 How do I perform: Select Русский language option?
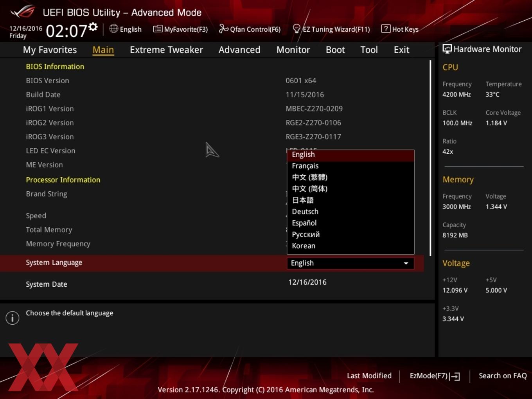(x=350, y=234)
